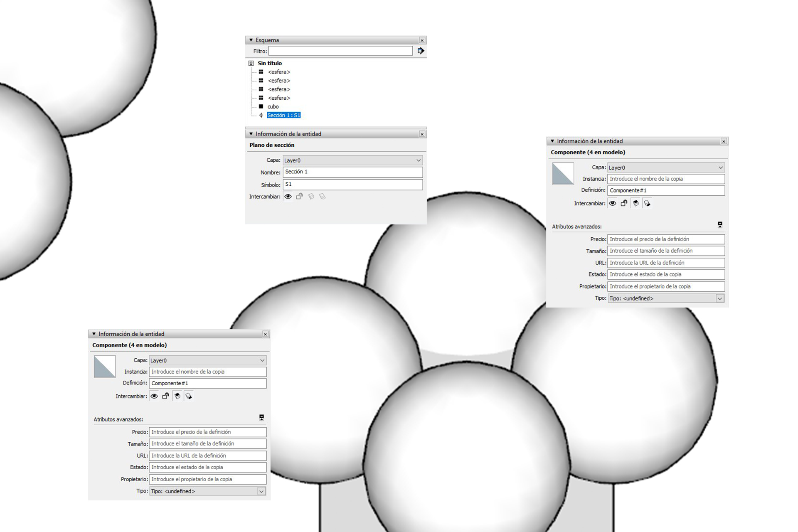The width and height of the screenshot is (798, 532).
Task: Click the model icon beside Sin título
Action: [251, 63]
